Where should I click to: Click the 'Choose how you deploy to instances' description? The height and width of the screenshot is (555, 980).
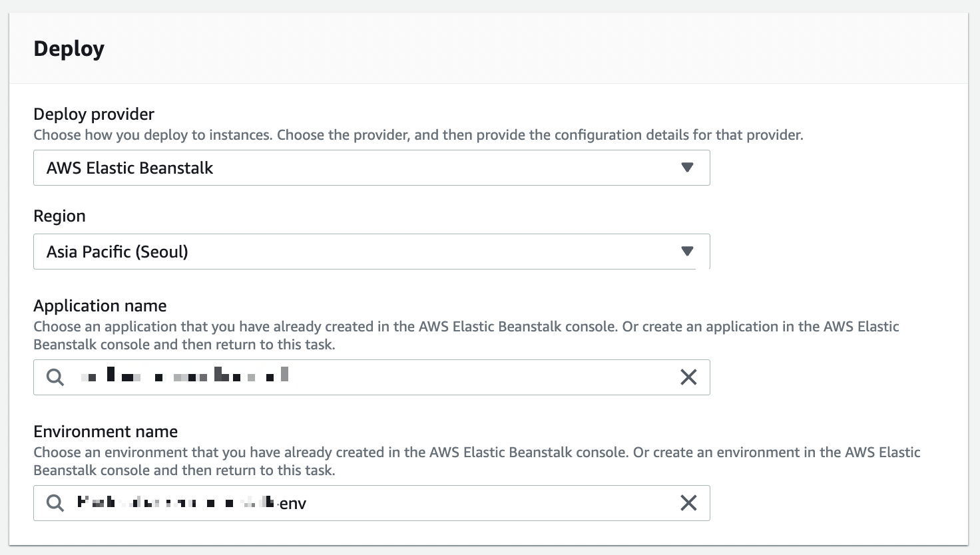point(418,135)
